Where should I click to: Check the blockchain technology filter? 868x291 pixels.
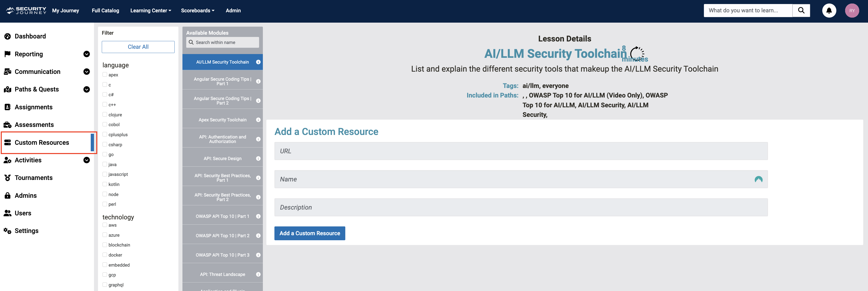[105, 245]
